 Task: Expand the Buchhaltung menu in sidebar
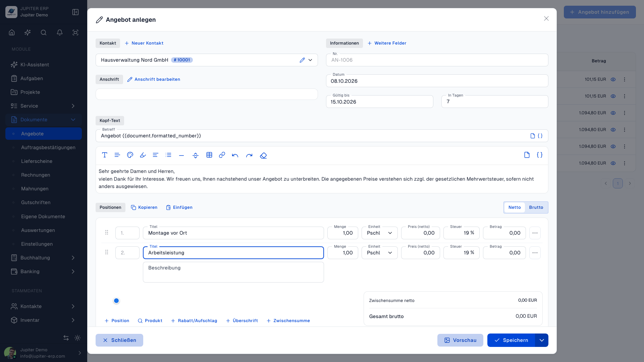coord(44,258)
